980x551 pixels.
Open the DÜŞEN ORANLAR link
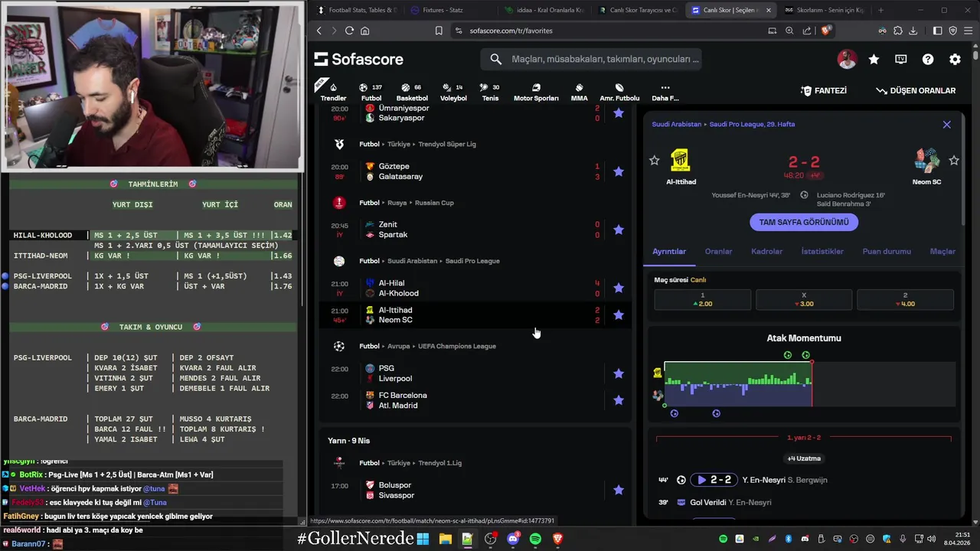(916, 90)
